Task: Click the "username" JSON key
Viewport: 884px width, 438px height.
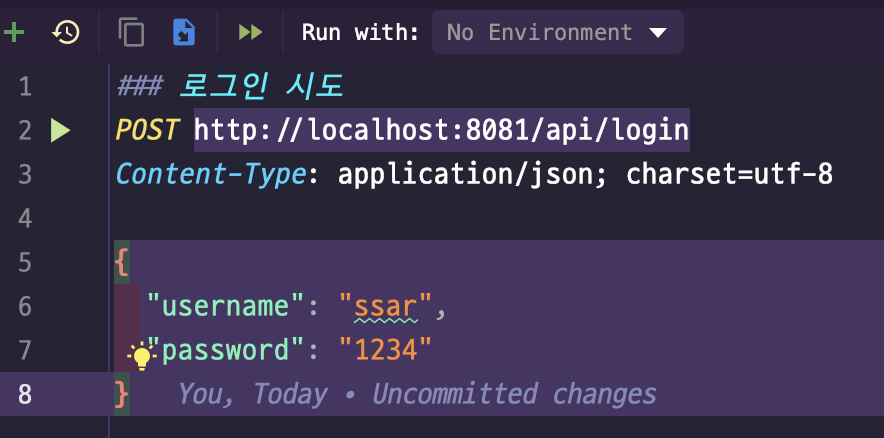Action: [x=226, y=306]
